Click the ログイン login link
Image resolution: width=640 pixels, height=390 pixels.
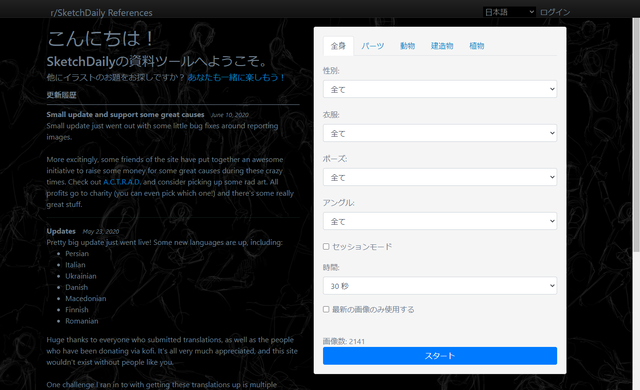click(x=555, y=12)
